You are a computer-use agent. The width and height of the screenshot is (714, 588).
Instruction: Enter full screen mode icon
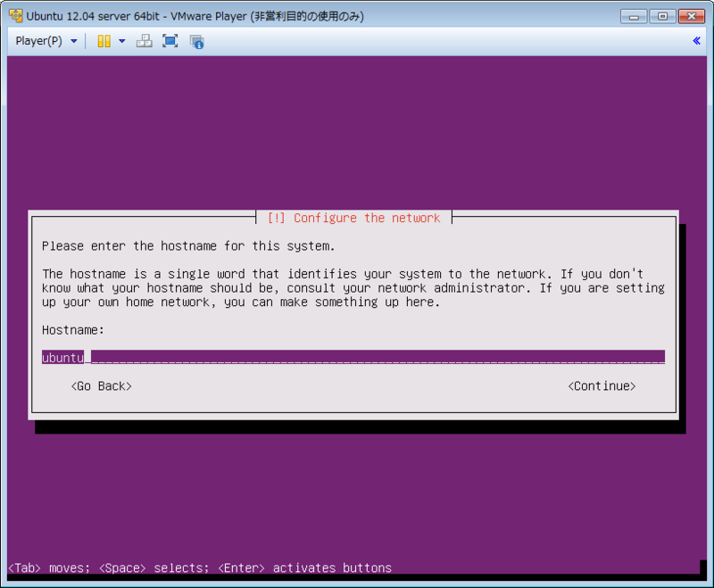tap(170, 41)
